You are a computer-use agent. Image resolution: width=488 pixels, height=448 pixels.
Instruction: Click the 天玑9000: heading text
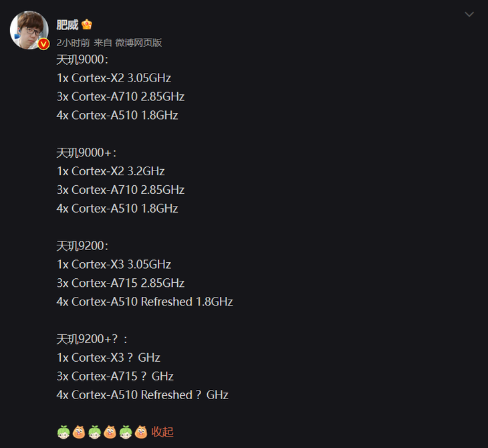[x=82, y=60]
